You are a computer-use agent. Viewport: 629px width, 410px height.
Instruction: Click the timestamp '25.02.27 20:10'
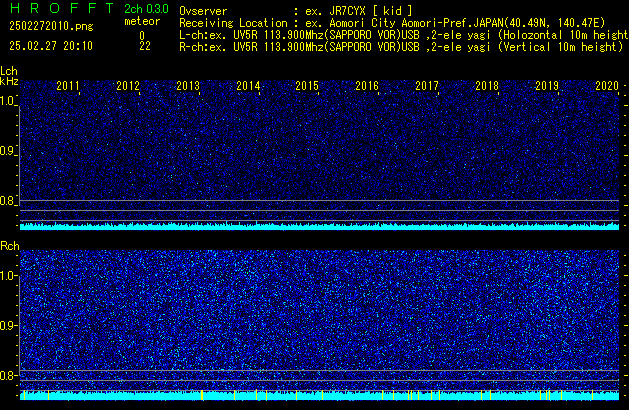(51, 46)
